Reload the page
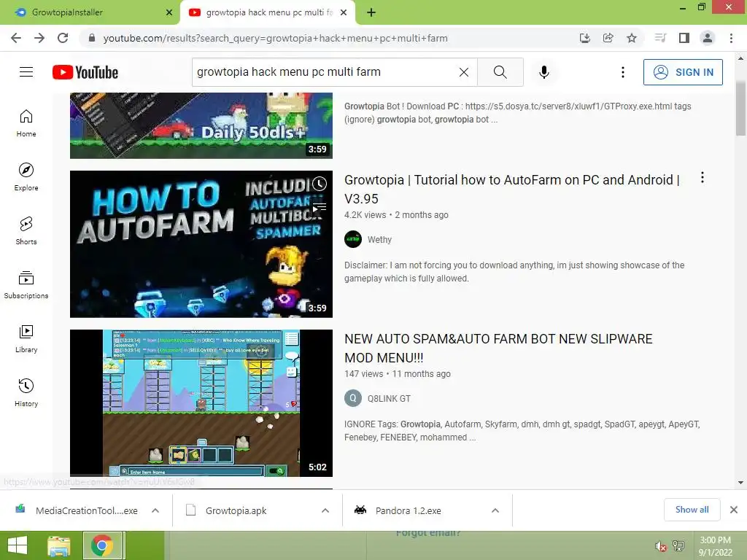This screenshot has width=747, height=560. tap(63, 38)
